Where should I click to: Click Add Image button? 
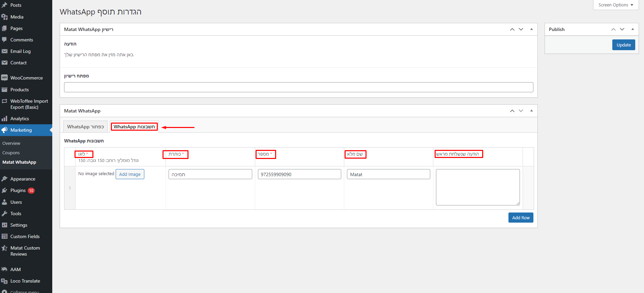(x=130, y=174)
